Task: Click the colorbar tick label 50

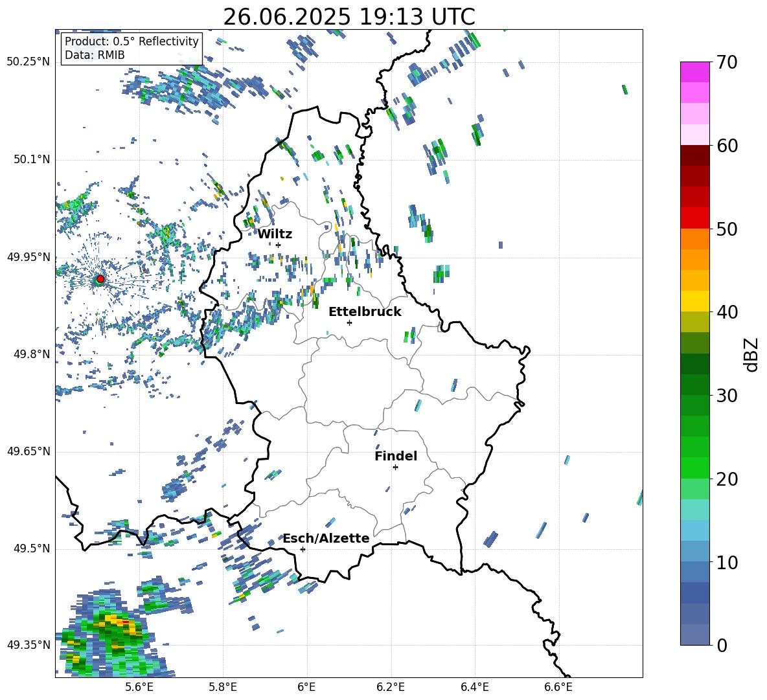Action: point(727,229)
